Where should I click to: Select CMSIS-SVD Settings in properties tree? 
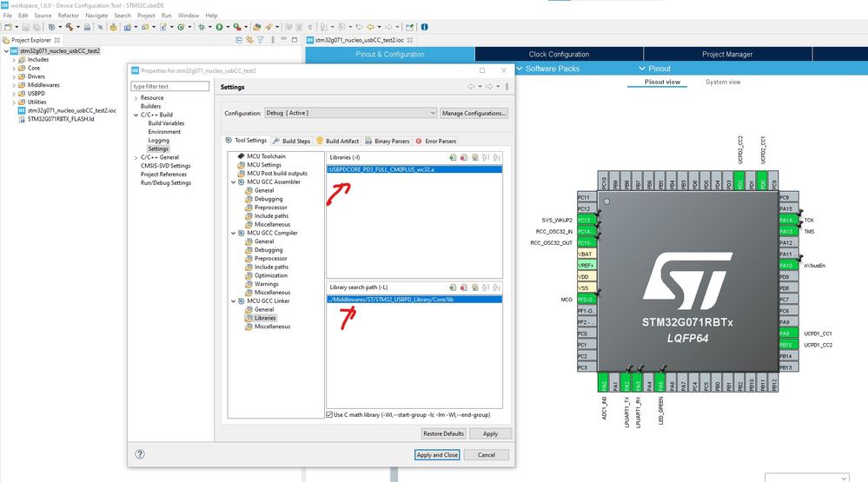165,166
